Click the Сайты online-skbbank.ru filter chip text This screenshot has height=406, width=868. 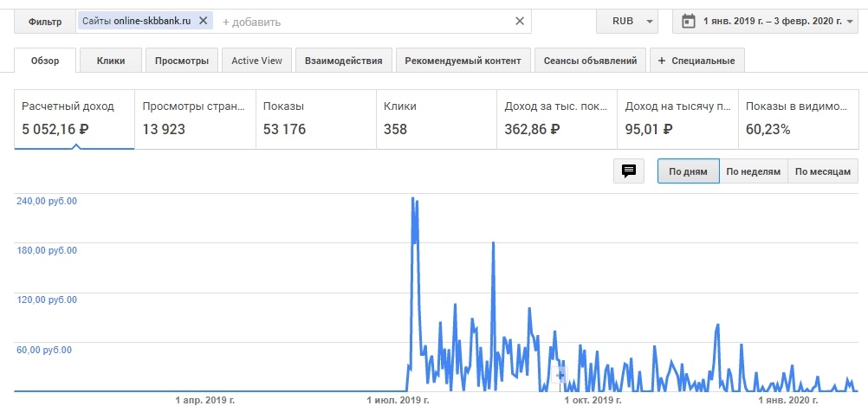(137, 21)
